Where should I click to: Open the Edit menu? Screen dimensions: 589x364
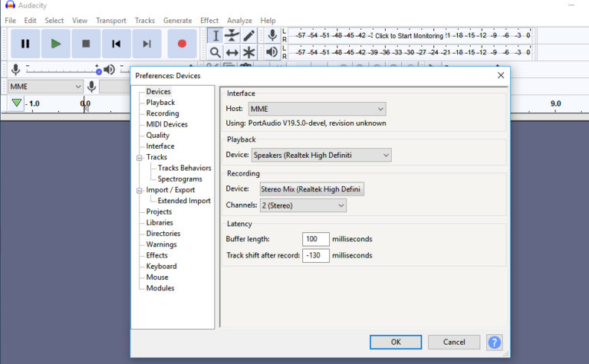pos(30,21)
